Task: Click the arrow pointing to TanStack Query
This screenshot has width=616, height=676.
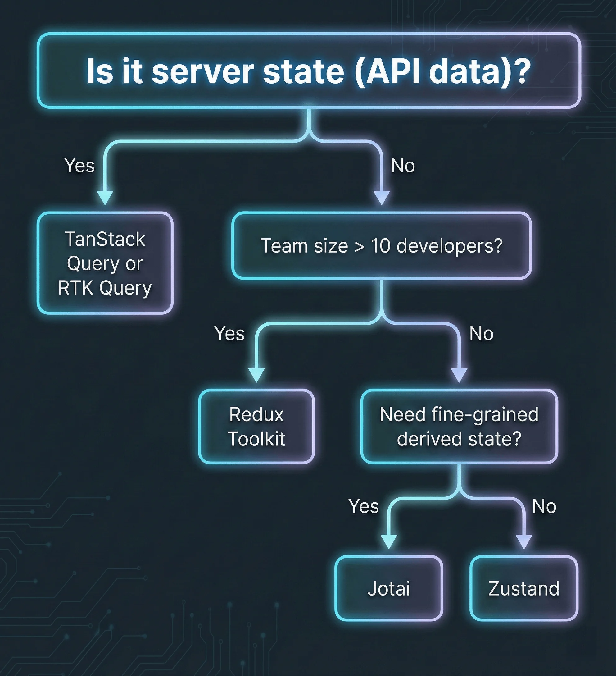Action: pyautogui.click(x=105, y=194)
